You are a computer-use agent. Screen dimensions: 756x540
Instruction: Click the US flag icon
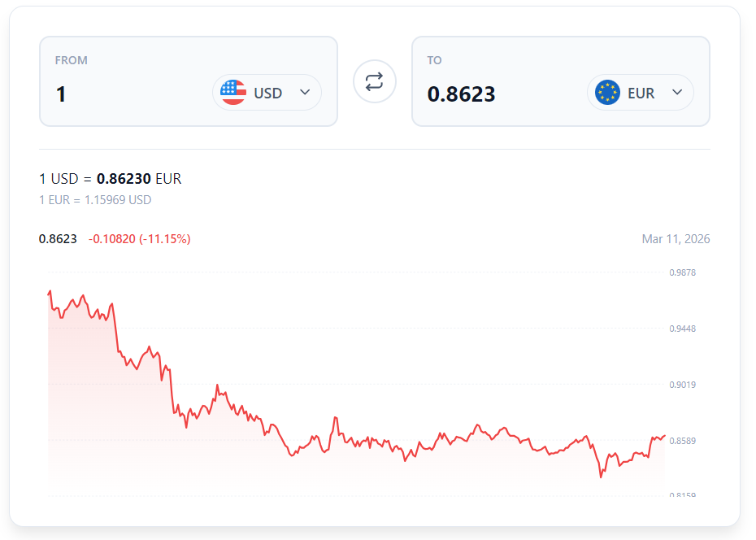233,92
